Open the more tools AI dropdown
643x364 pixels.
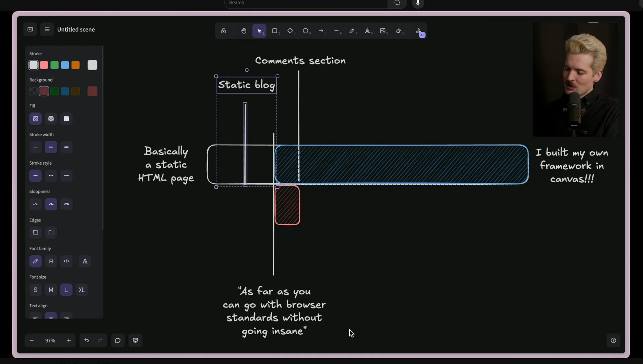419,31
